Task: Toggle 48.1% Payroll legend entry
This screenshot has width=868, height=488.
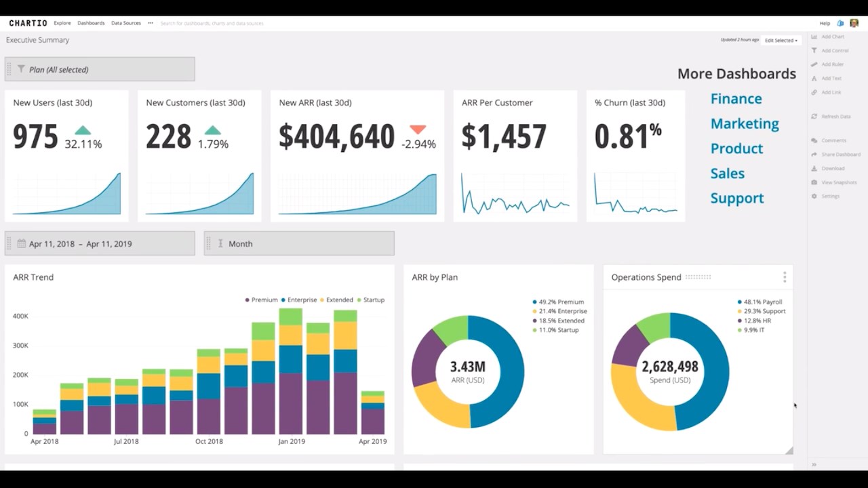Action: (x=759, y=302)
